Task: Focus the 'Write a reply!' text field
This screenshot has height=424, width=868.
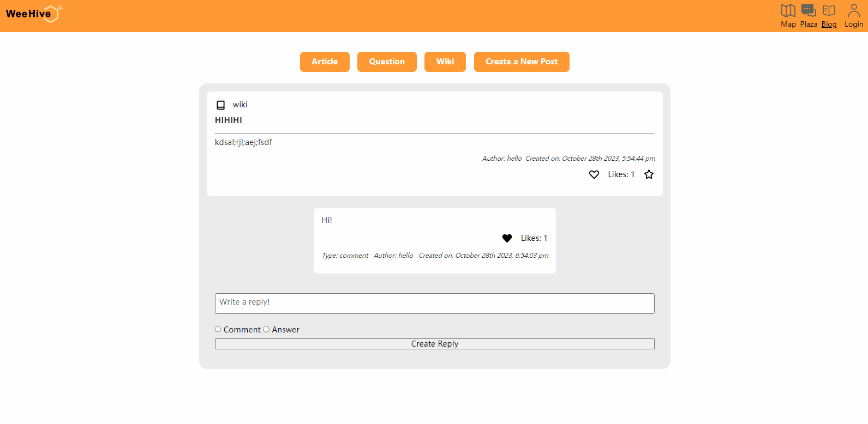Action: coord(434,304)
